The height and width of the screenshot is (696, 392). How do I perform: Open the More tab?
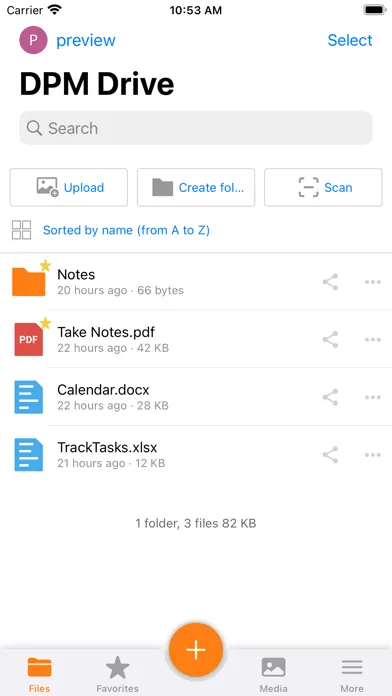[x=352, y=674]
